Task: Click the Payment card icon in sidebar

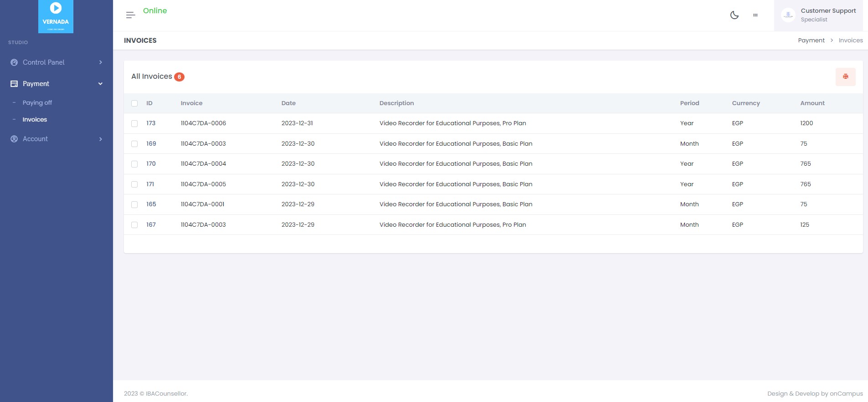Action: coord(14,84)
